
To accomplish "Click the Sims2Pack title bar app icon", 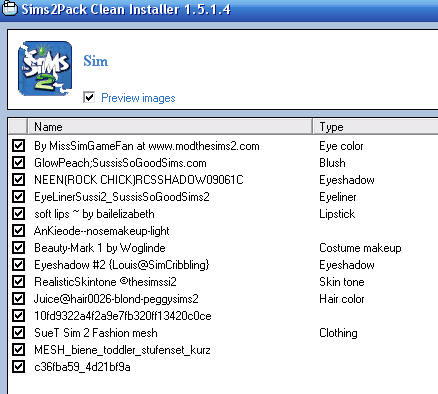I will coord(9,8).
